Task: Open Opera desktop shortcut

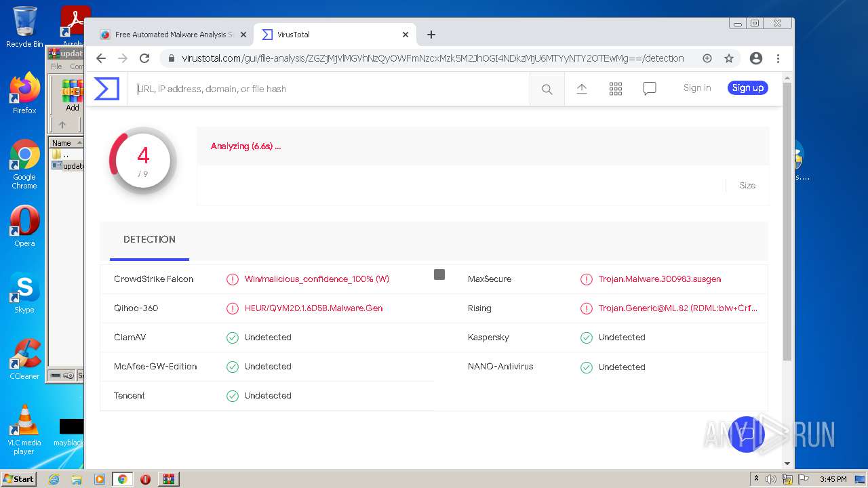Action: click(x=24, y=226)
